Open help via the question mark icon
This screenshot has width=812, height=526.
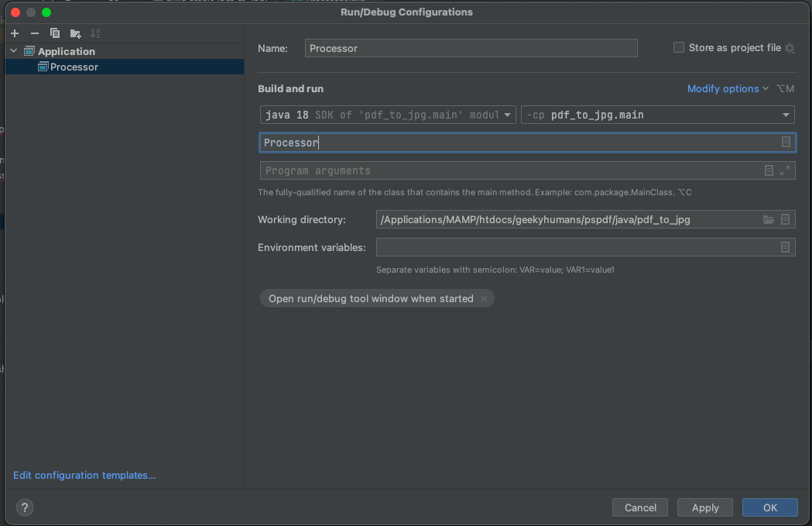pyautogui.click(x=24, y=507)
